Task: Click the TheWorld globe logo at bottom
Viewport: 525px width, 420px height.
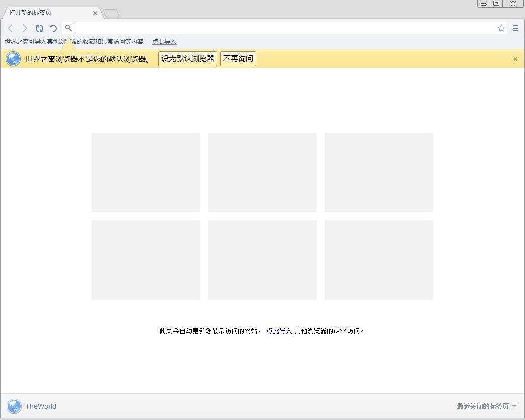Action: (14, 406)
